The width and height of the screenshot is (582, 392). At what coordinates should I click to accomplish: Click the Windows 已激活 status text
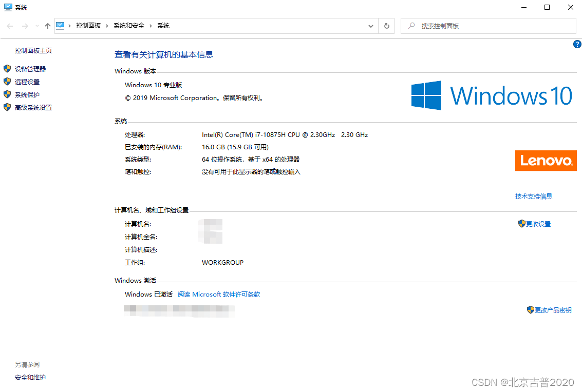(148, 295)
